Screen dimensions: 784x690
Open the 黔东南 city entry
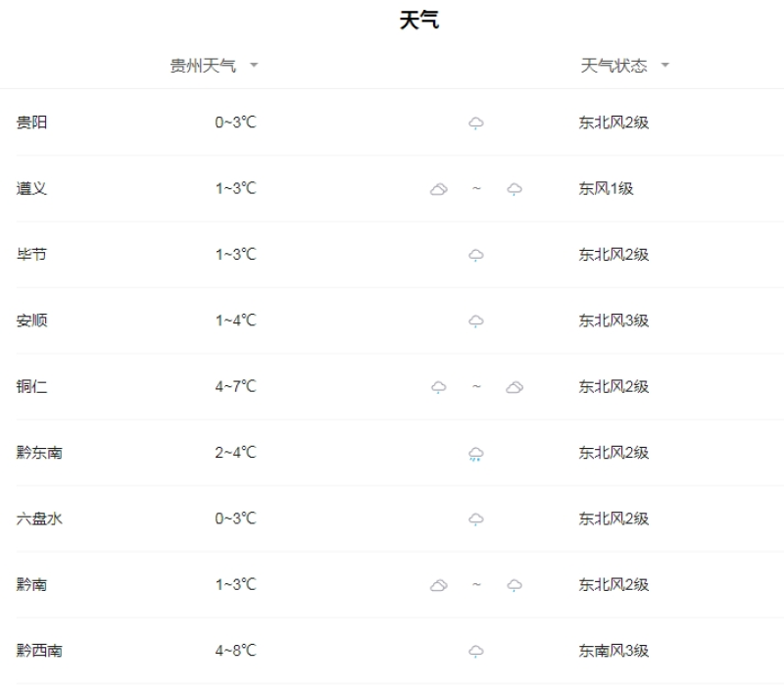pos(39,453)
